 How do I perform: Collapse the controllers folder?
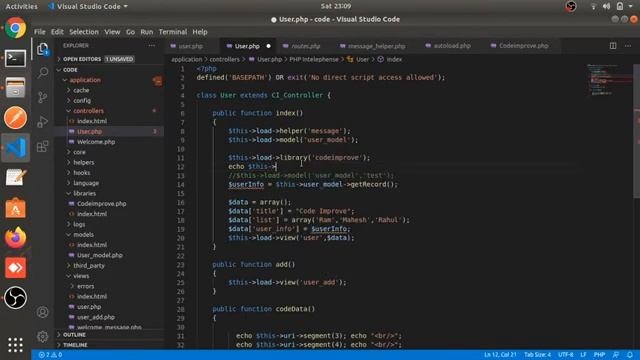pos(88,111)
